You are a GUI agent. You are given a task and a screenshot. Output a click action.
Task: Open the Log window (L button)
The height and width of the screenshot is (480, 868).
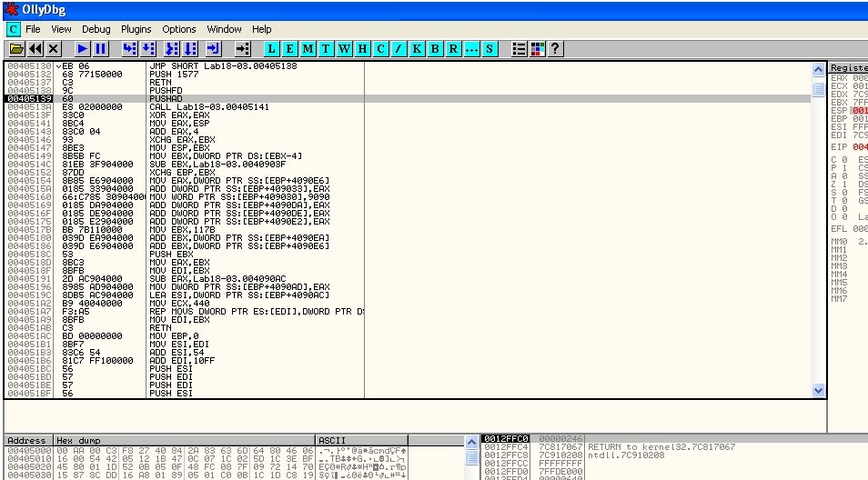pyautogui.click(x=273, y=48)
